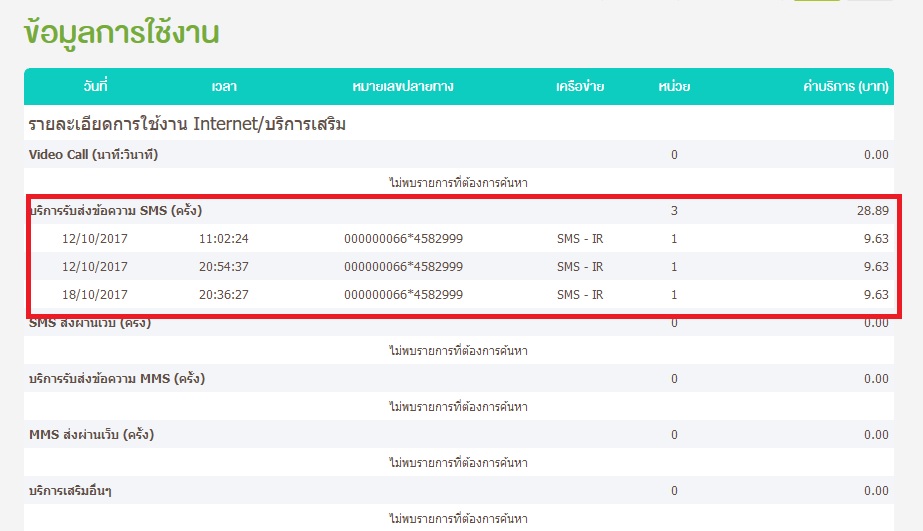923x531 pixels.
Task: Click the no-results message under บริการรับส่งข้อความ MMS
Action: click(458, 406)
